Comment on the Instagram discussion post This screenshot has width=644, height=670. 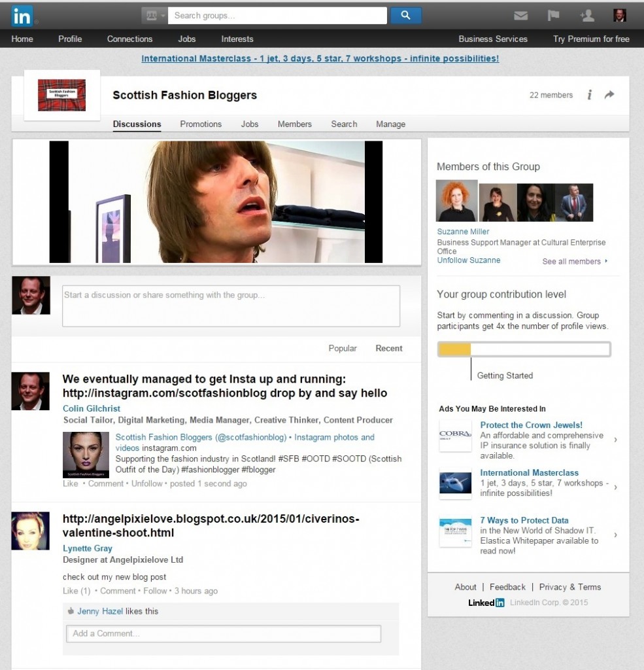point(105,484)
